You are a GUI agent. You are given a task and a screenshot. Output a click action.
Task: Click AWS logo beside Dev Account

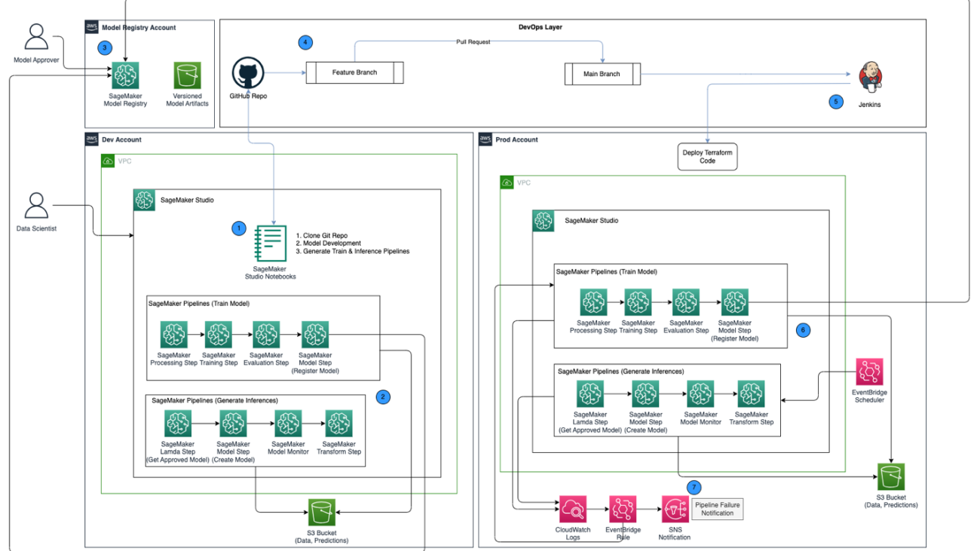(x=92, y=139)
